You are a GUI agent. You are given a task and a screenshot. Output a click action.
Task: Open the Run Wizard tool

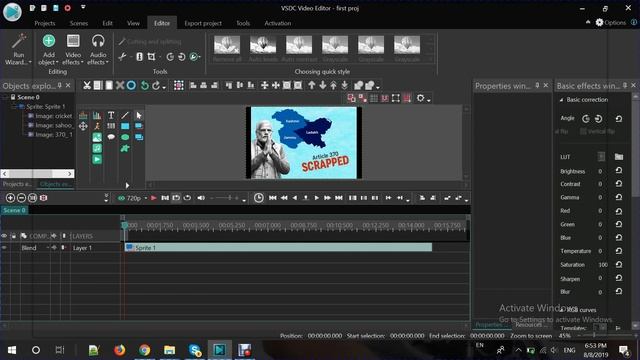click(x=18, y=49)
